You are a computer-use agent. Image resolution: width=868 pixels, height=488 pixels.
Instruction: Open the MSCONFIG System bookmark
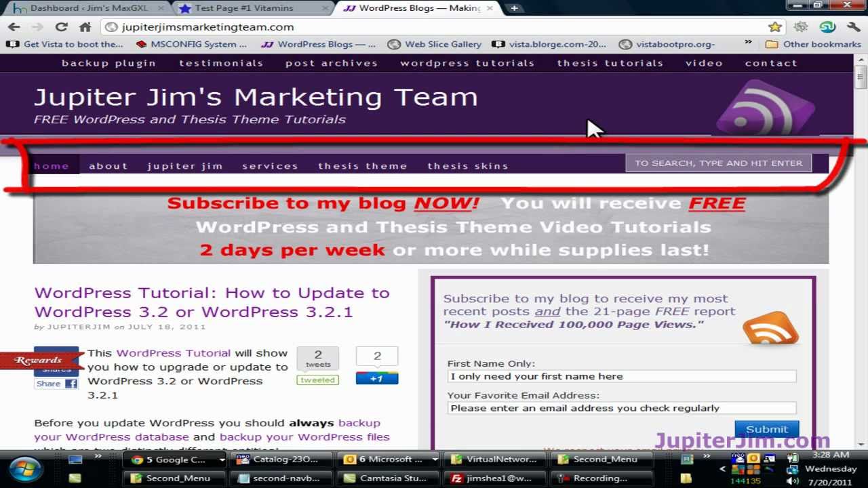(x=191, y=44)
